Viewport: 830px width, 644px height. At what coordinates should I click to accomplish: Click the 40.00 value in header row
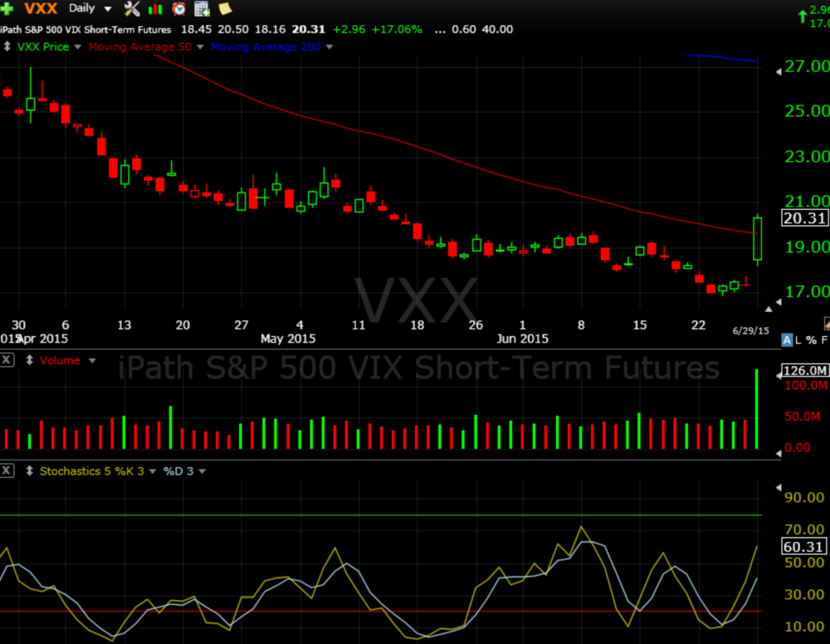(498, 30)
